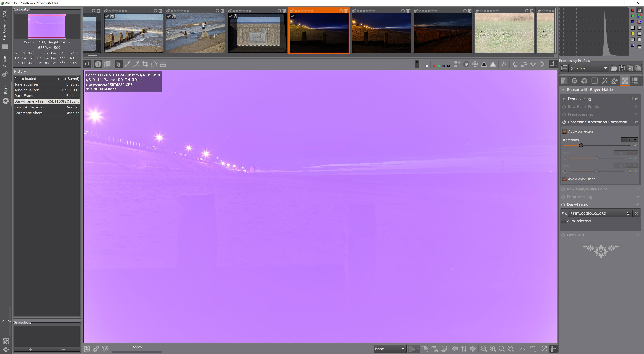Screen dimensions: 644x354
Task: Open the None dropdown in bottom bar
Action: pos(389,349)
